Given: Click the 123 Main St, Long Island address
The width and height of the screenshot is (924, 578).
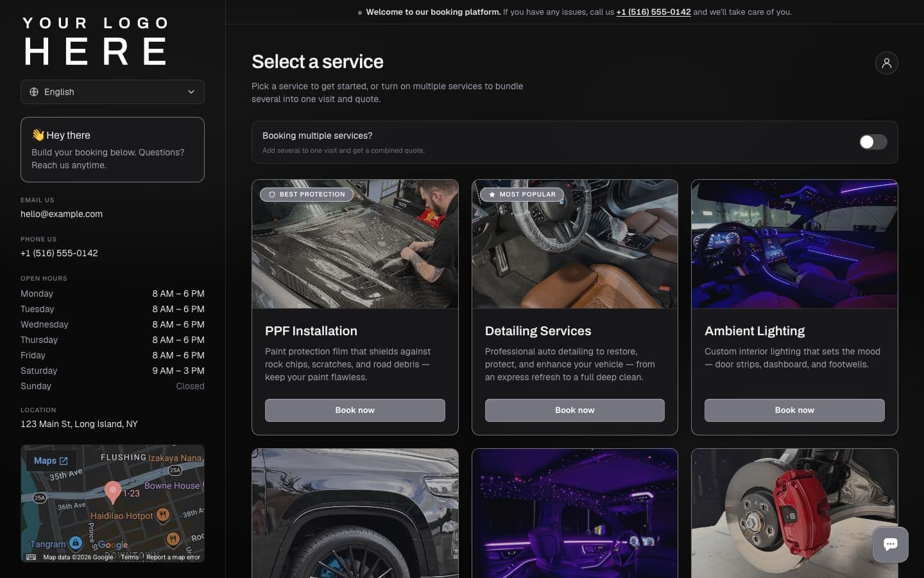Looking at the screenshot, I should (79, 424).
